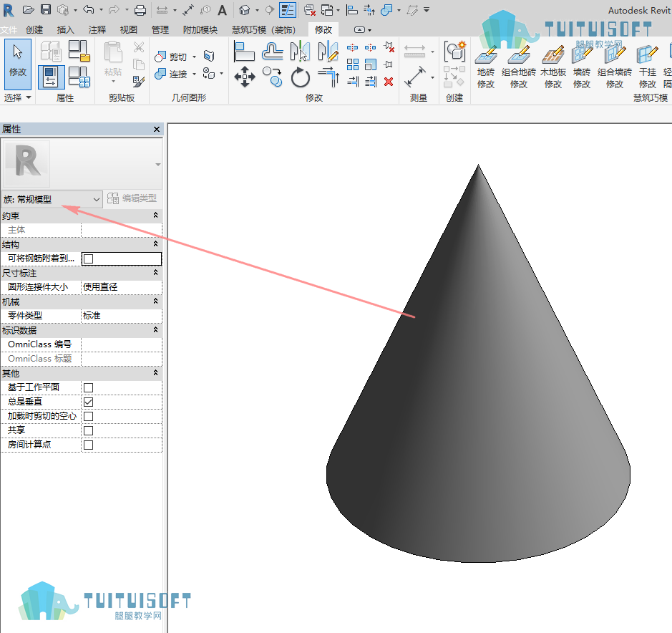This screenshot has width=672, height=633.
Task: Click the OmniClass 编号 value field
Action: (122, 344)
